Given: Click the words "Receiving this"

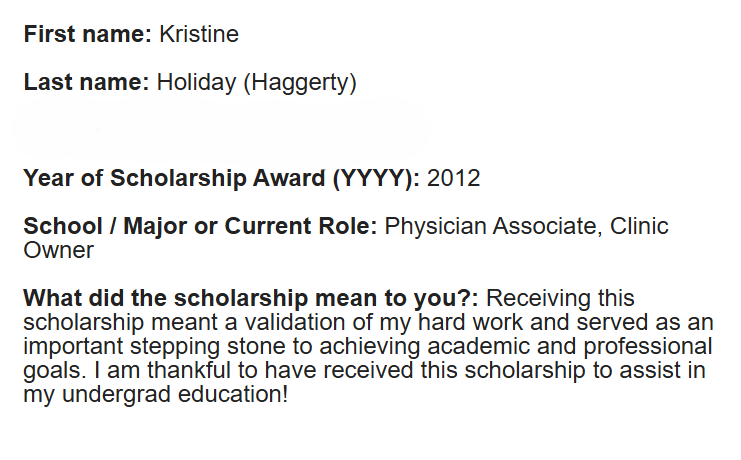Looking at the screenshot, I should pos(560,298).
